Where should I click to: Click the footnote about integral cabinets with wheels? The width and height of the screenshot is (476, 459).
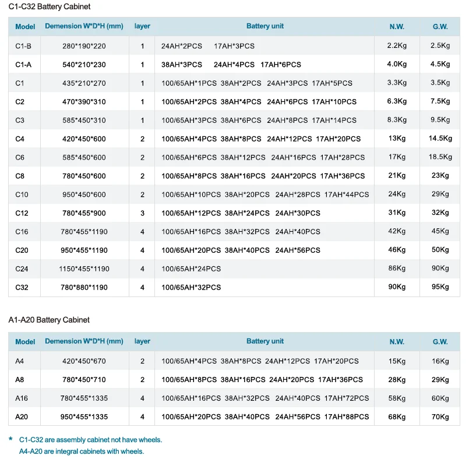(x=81, y=451)
